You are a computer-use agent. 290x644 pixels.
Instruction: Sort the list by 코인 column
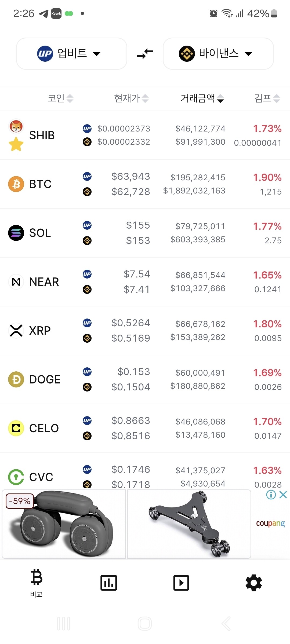pyautogui.click(x=60, y=98)
